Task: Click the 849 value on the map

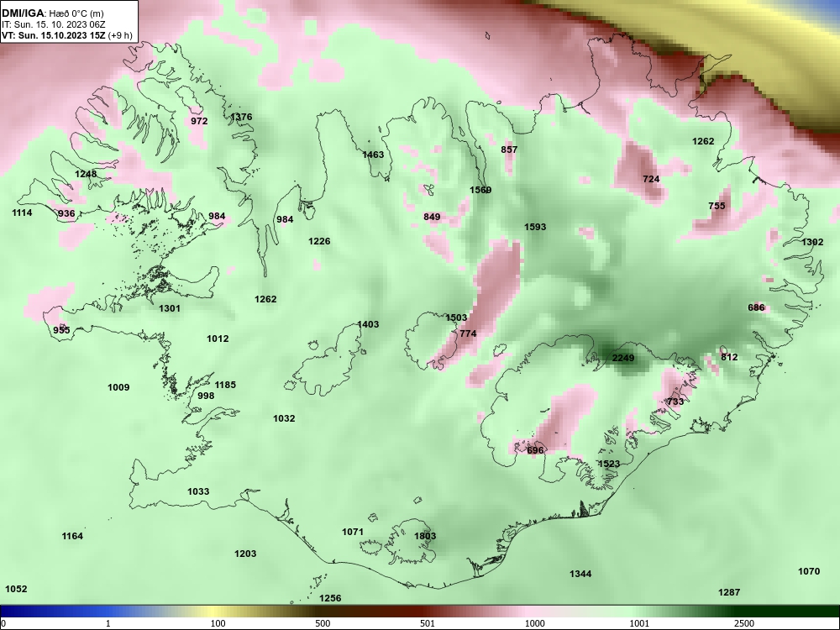Action: 432,217
